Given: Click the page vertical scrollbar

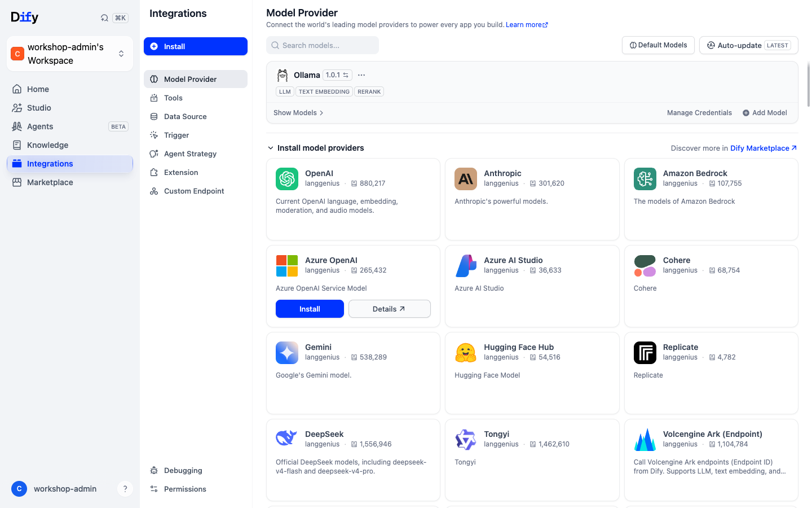Looking at the screenshot, I should [809, 84].
